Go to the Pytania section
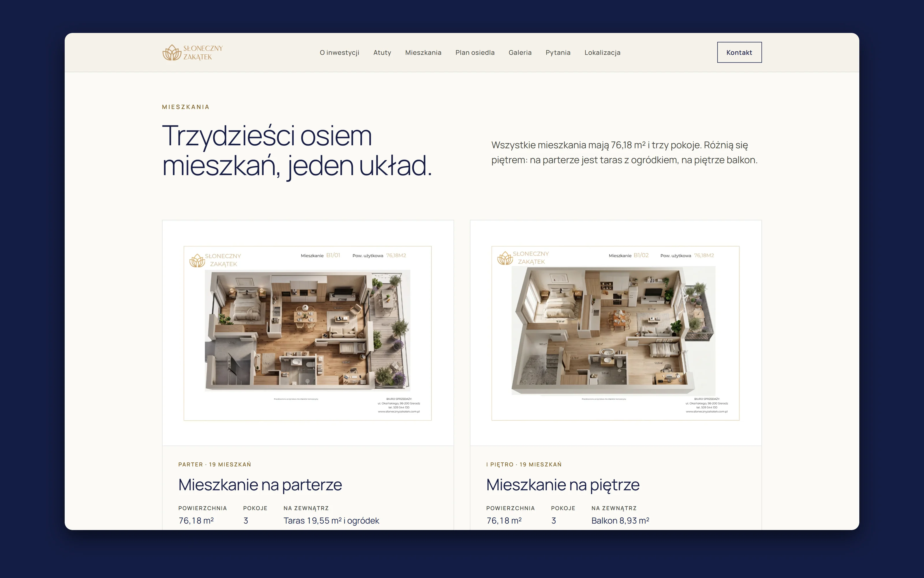The image size is (924, 578). (558, 52)
